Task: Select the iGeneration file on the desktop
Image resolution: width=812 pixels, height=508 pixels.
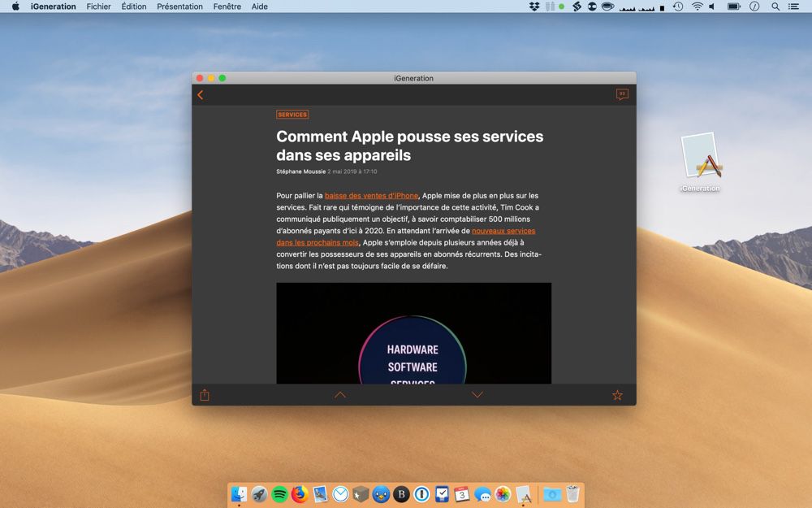Action: (701, 163)
